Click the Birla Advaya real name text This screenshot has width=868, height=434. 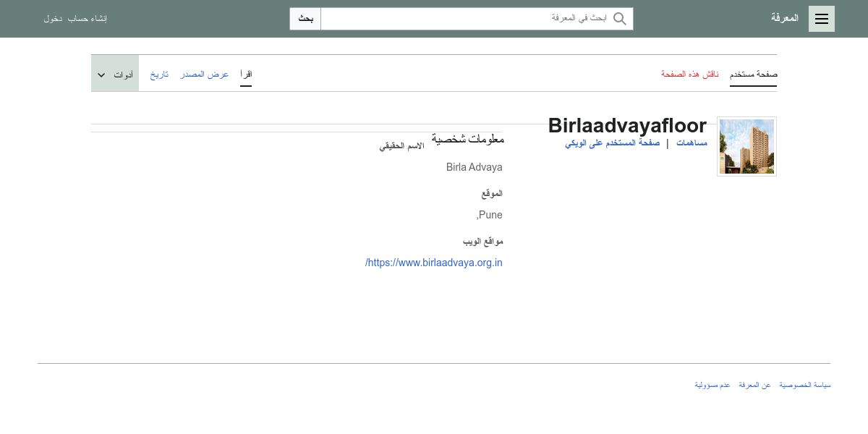(x=475, y=167)
